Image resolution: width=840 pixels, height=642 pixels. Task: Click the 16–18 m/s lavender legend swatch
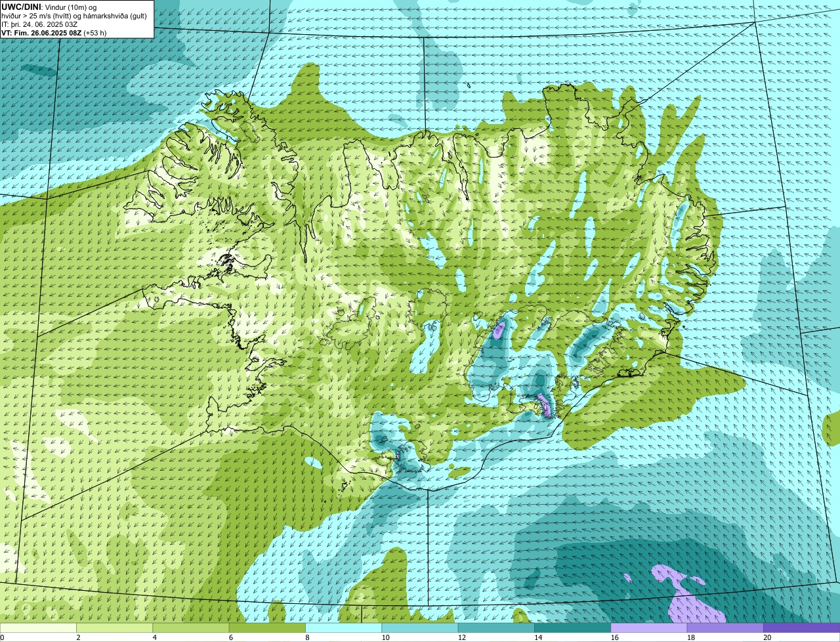pyautogui.click(x=649, y=628)
